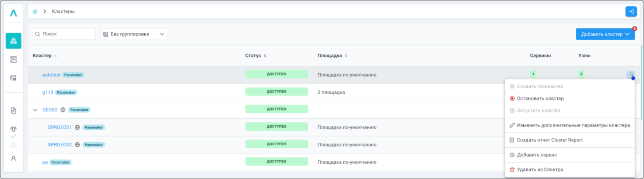This screenshot has height=179, width=644.
Task: Choose Удалить из Спектра menu option
Action: [540, 170]
